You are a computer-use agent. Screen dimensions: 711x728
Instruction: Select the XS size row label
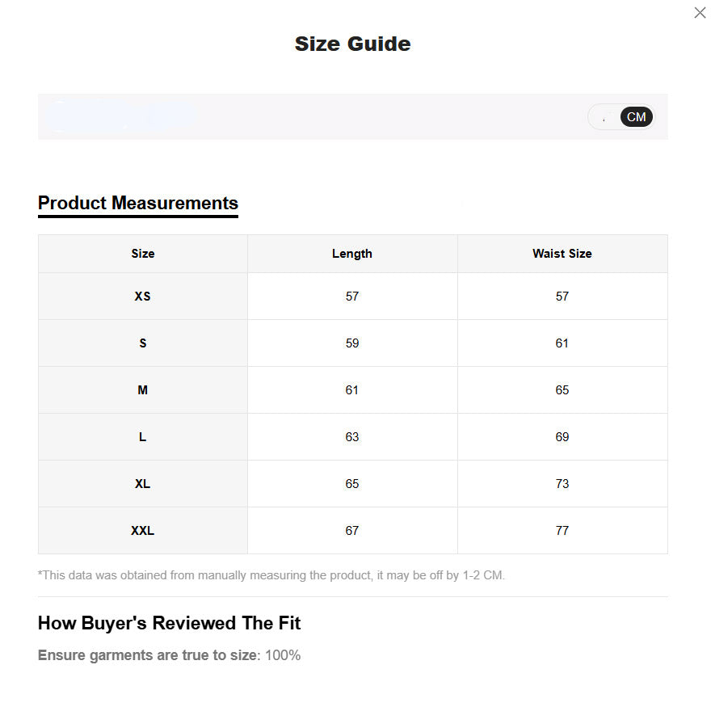click(143, 297)
